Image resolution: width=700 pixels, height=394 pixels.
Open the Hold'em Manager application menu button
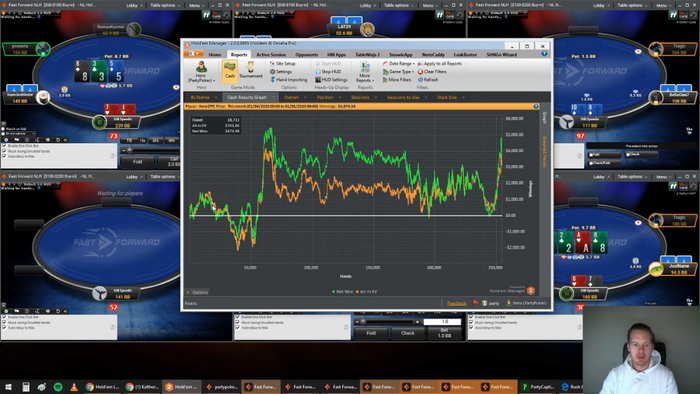pyautogui.click(x=194, y=54)
